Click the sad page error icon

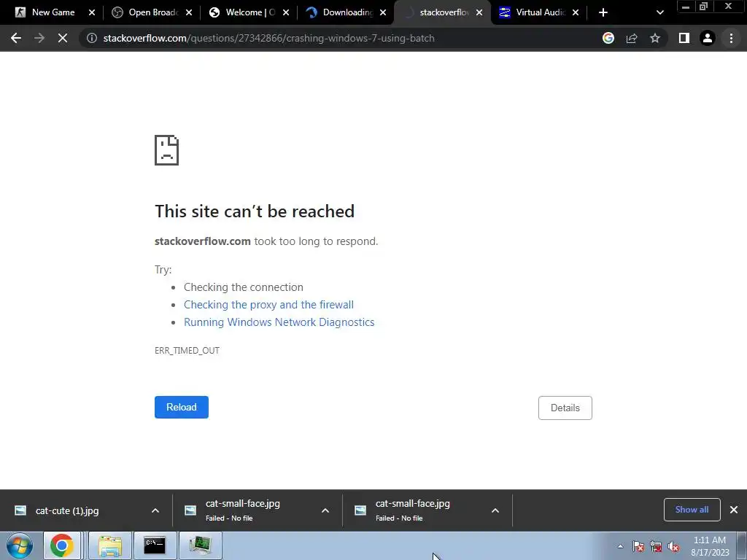[x=167, y=150]
